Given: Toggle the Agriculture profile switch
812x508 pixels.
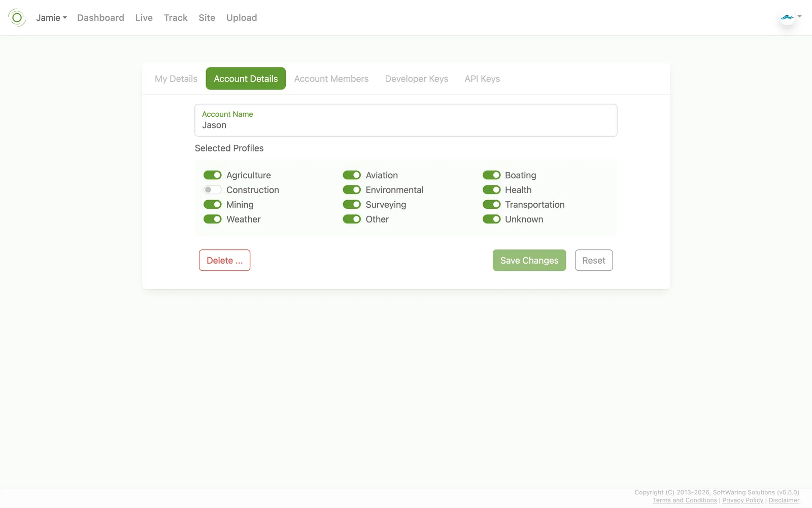Looking at the screenshot, I should pos(213,175).
